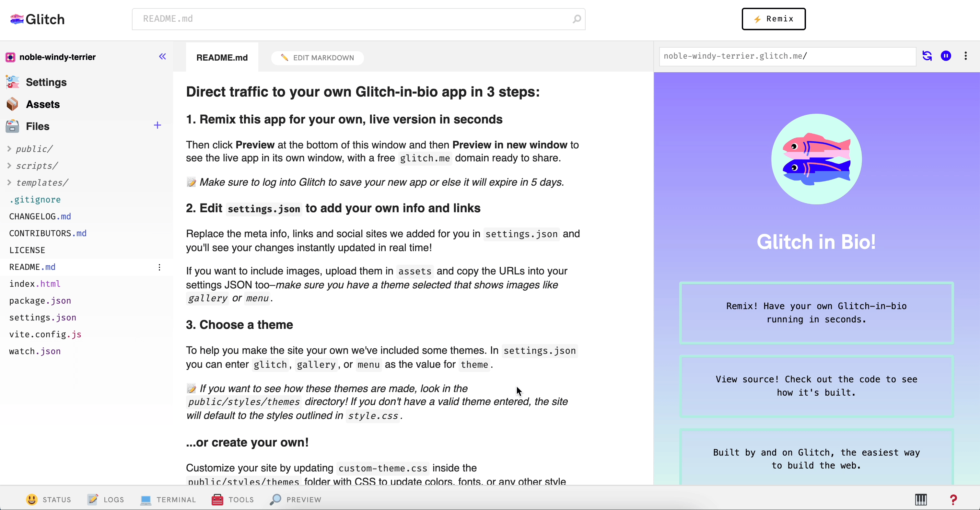Viewport: 980px width, 510px height.
Task: Switch to the README.md tab
Action: pyautogui.click(x=222, y=57)
